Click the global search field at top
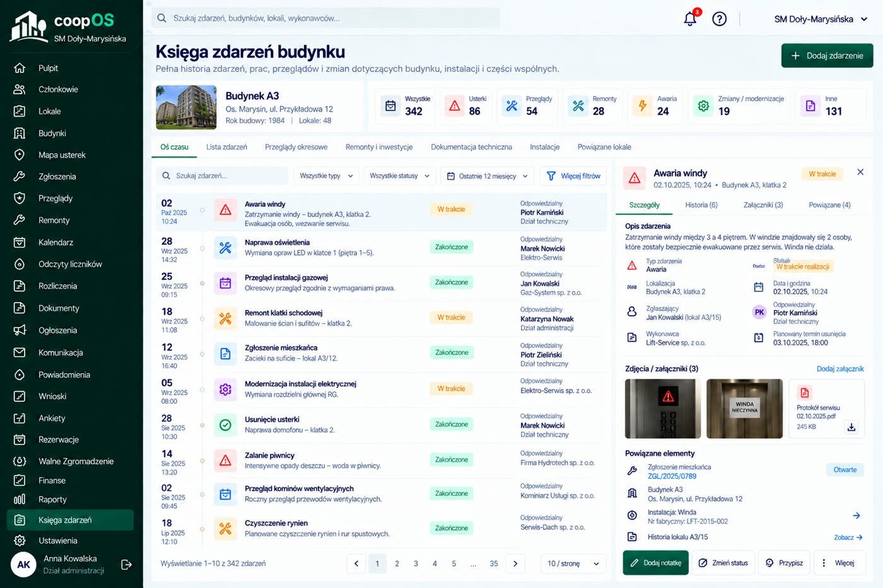 [x=325, y=18]
